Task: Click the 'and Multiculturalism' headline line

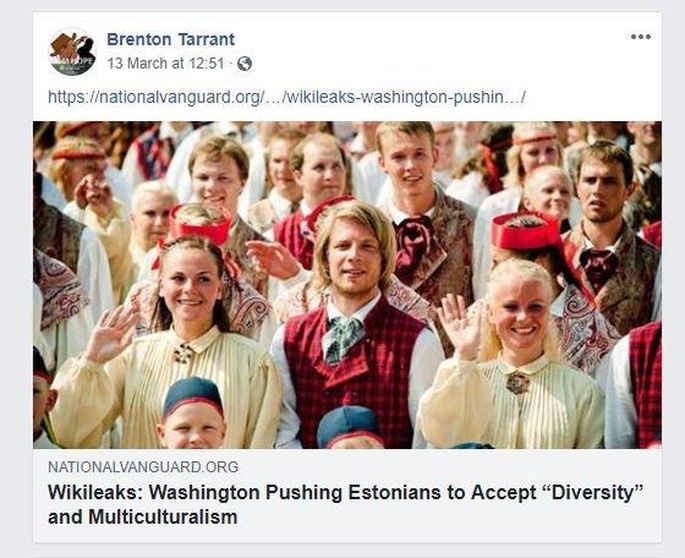Action: coord(143,517)
